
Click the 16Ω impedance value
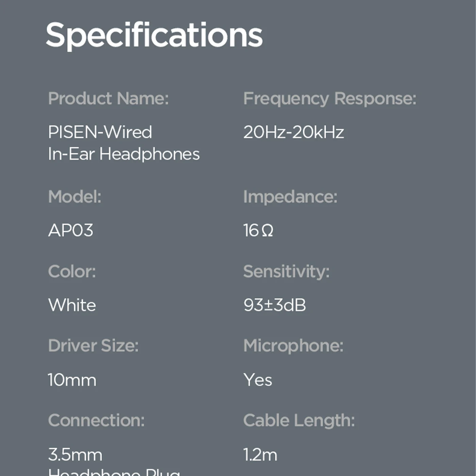[x=258, y=230]
